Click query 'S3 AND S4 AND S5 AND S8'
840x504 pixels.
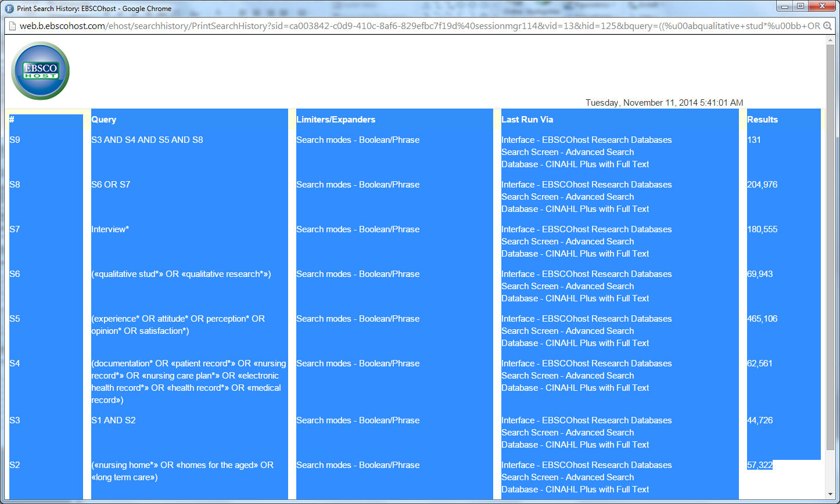point(147,140)
